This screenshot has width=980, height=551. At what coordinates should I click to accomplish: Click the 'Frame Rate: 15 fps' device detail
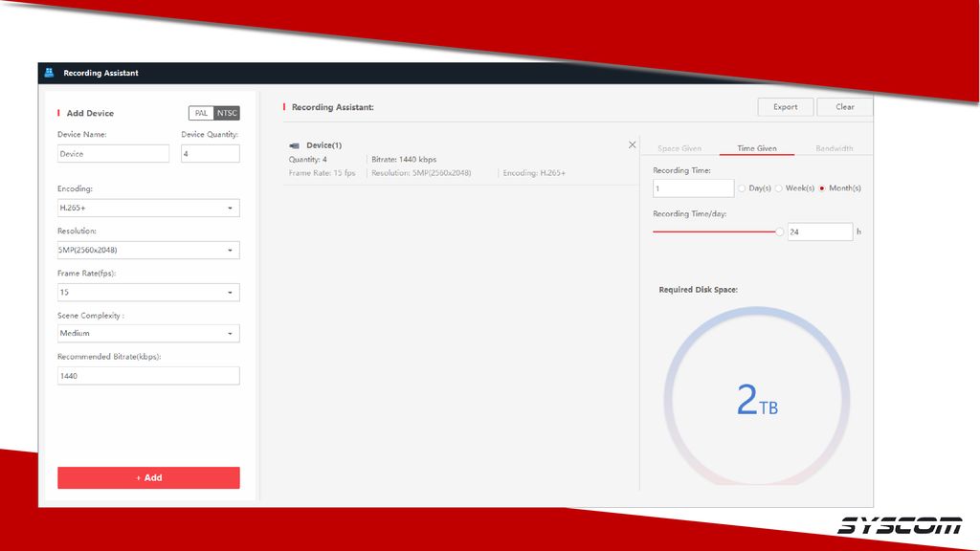click(322, 173)
